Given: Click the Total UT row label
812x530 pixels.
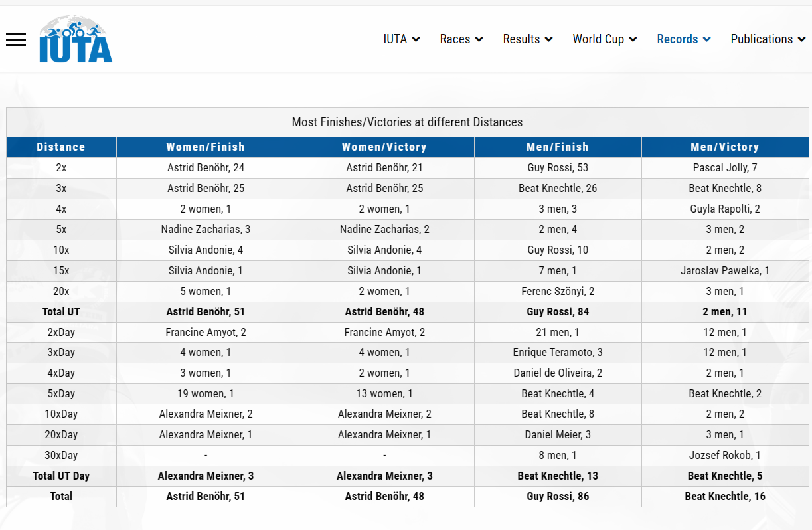Looking at the screenshot, I should pos(61,312).
